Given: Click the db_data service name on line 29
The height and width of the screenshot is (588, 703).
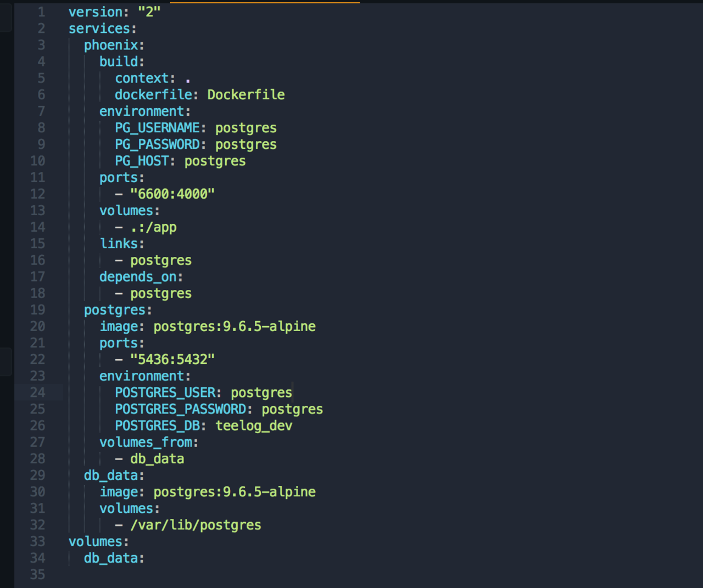Looking at the screenshot, I should 110,475.
